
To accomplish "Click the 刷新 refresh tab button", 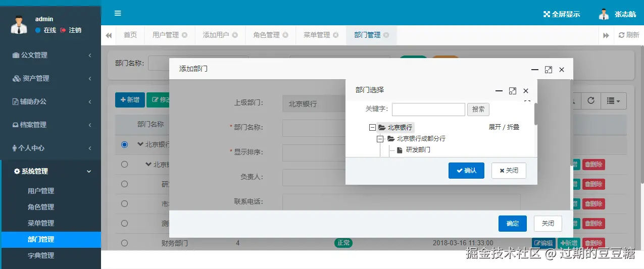I will coord(629,35).
